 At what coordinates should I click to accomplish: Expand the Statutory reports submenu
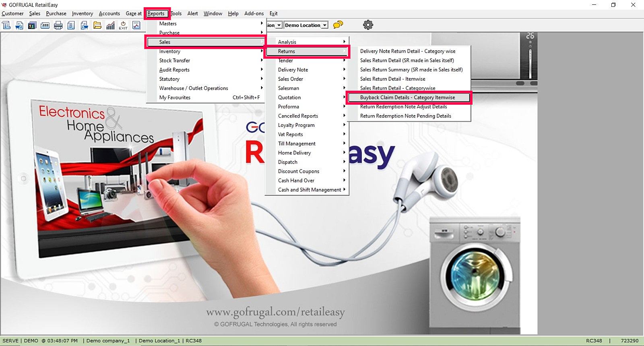click(x=205, y=79)
